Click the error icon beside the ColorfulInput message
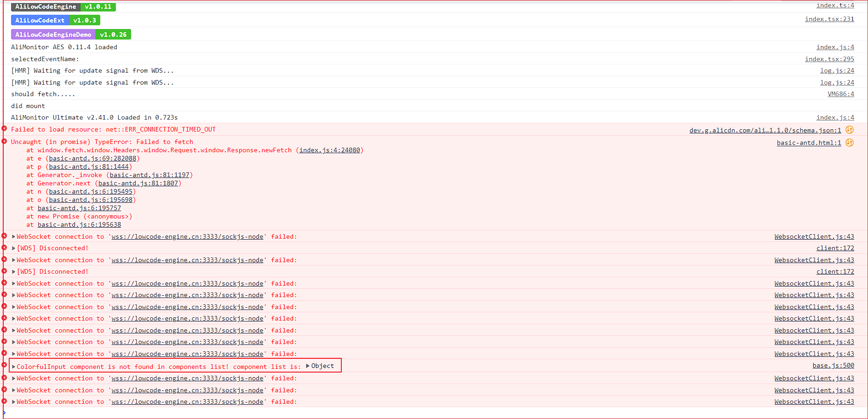The height and width of the screenshot is (419, 868). coord(4,366)
